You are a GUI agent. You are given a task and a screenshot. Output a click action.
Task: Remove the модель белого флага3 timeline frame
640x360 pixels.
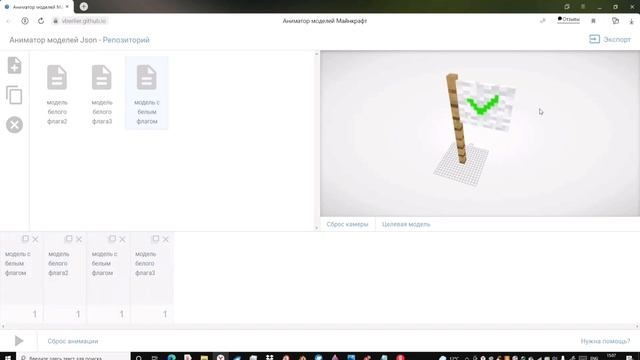point(165,239)
